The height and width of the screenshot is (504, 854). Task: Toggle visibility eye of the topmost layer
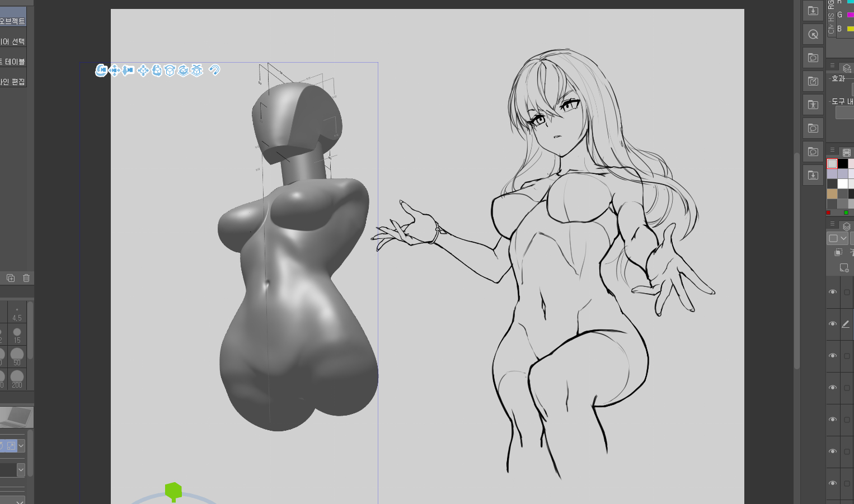833,292
